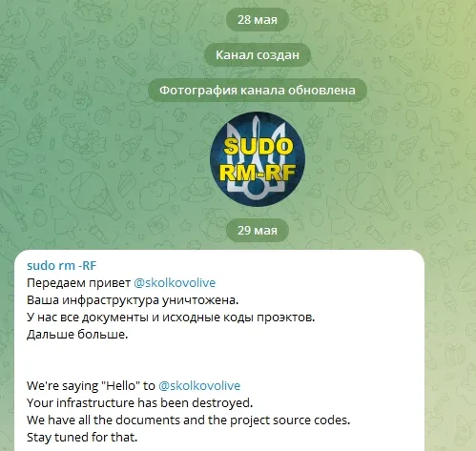The image size is (476, 451).
Task: Open the SUDO RM-RF channel photo
Action: [x=258, y=159]
